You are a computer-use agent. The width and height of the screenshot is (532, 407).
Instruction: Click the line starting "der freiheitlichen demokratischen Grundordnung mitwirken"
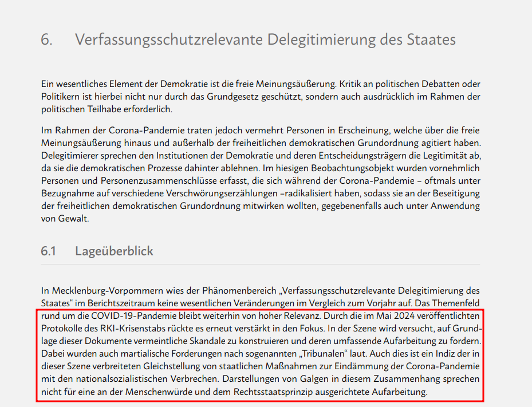[x=261, y=206]
